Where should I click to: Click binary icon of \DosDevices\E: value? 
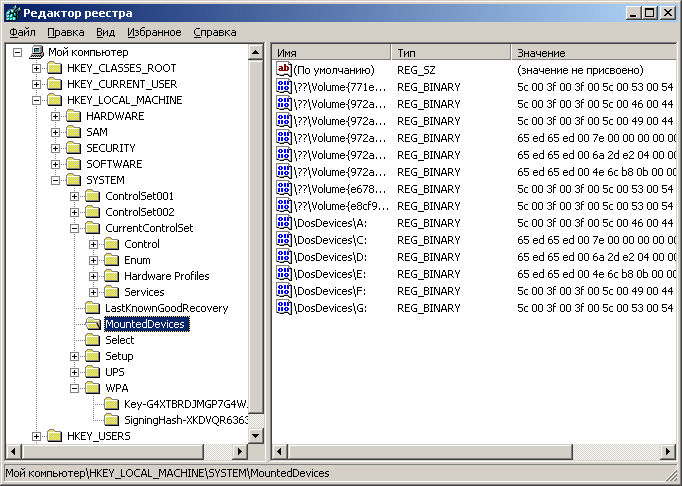(284, 274)
